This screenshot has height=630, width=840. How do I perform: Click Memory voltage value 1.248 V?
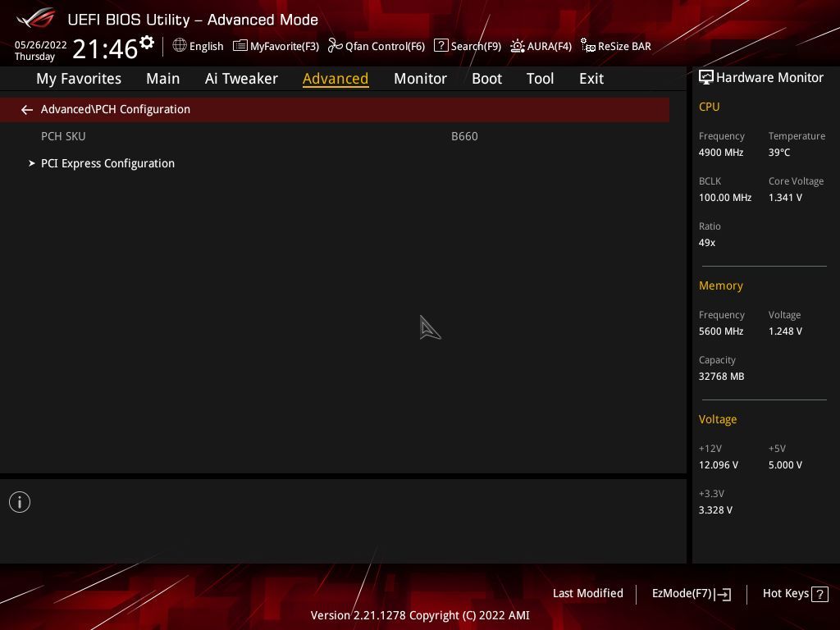pyautogui.click(x=785, y=331)
